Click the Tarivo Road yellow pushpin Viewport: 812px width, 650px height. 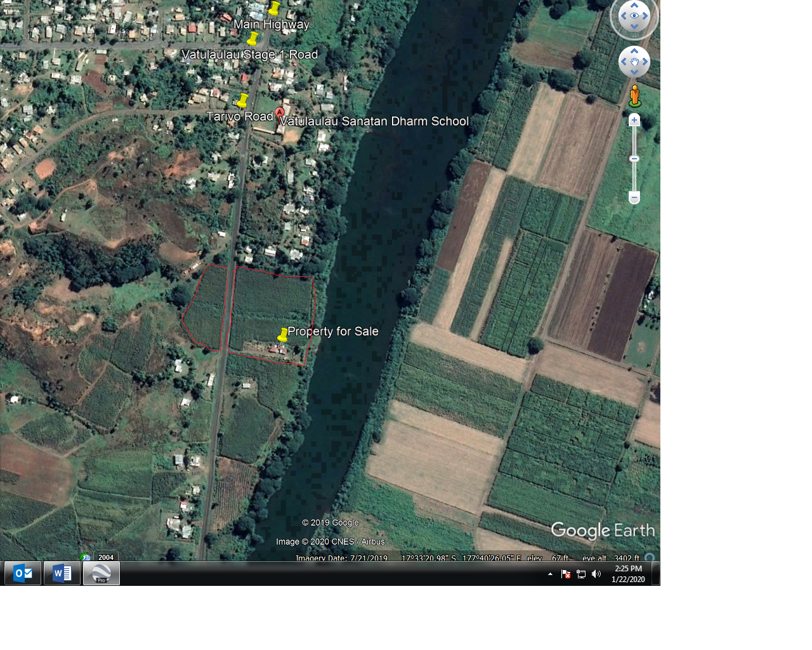242,100
